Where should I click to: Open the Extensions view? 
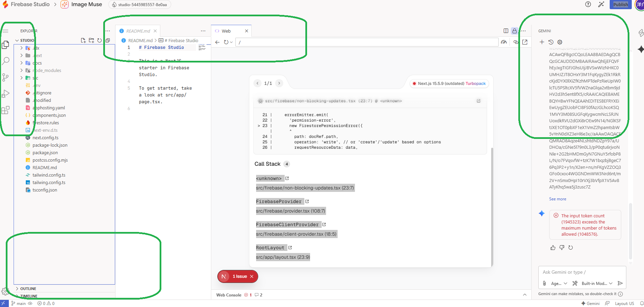[x=5, y=110]
